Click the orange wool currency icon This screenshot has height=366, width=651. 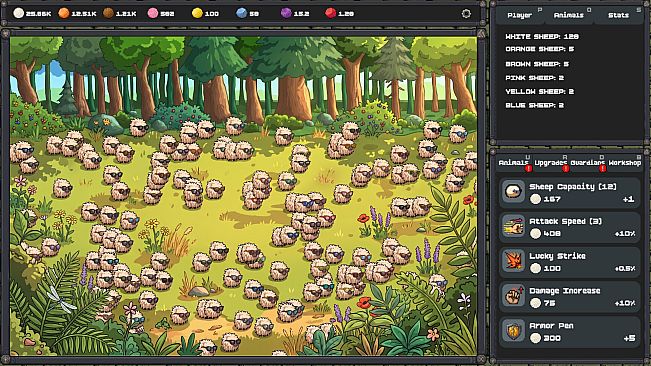point(64,13)
